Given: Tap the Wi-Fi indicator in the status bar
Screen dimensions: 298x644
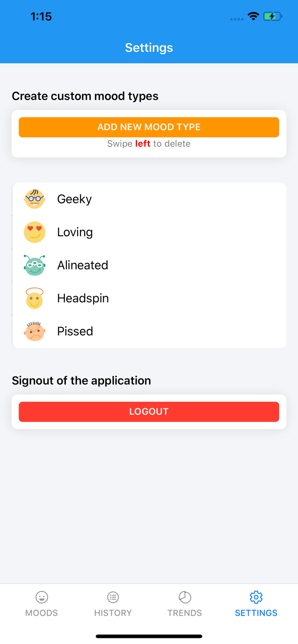Looking at the screenshot, I should point(253,16).
